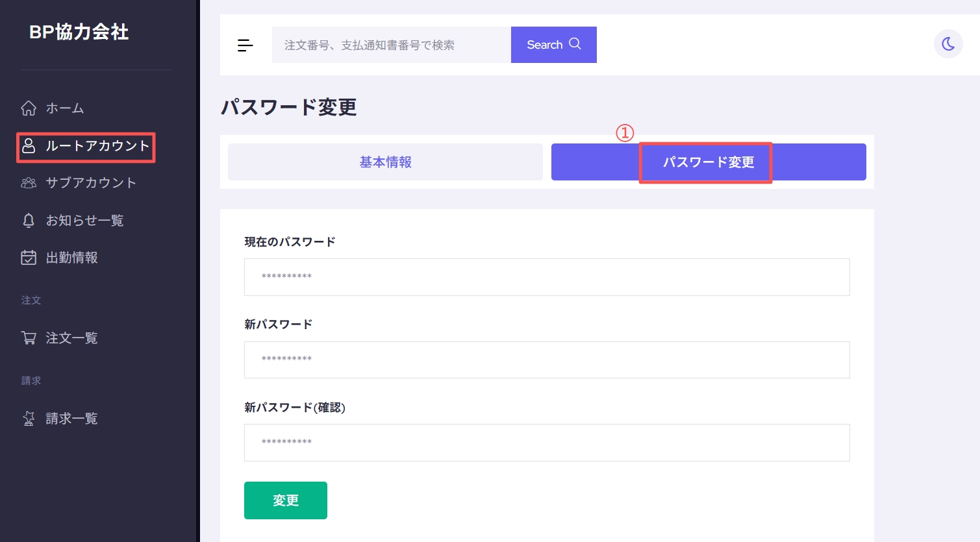This screenshot has width=980, height=542.
Task: Click the 請求 section label in sidebar
Action: (31, 381)
